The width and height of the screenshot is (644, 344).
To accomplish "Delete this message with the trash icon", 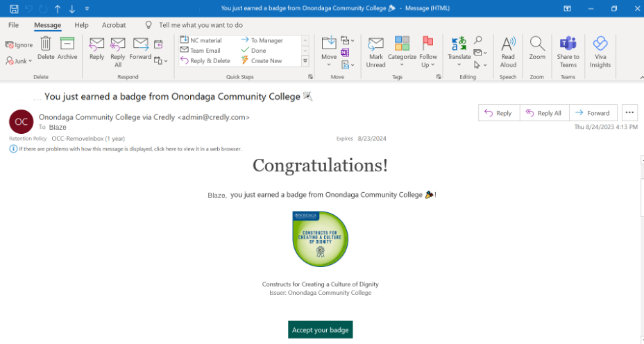I will (x=46, y=48).
